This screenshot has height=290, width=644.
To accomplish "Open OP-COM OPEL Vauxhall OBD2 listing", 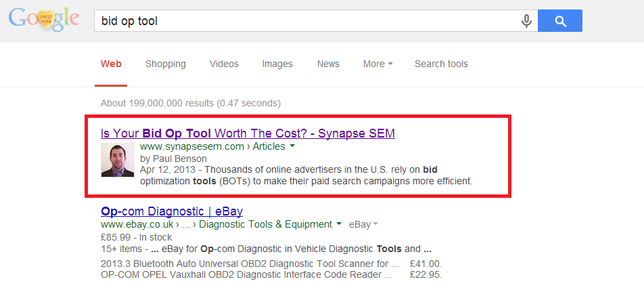I will [x=246, y=274].
